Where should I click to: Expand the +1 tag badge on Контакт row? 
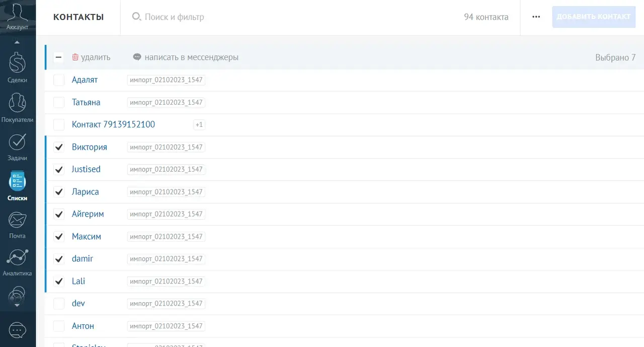(199, 124)
